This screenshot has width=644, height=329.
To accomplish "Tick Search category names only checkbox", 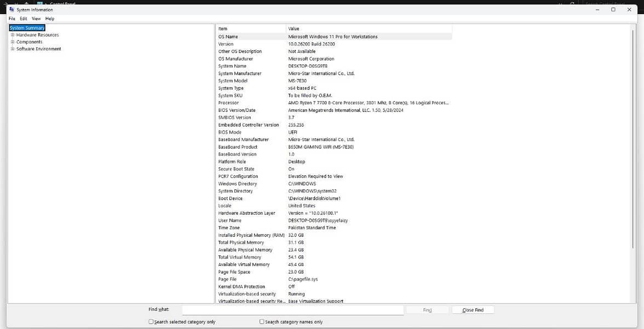I will click(x=262, y=321).
